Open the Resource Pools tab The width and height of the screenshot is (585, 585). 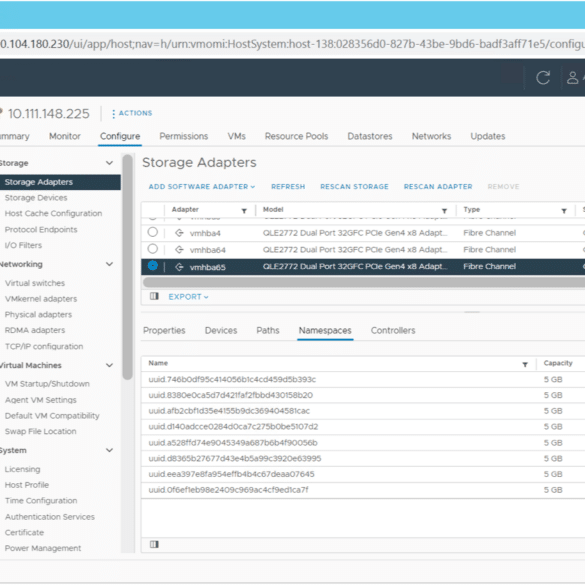(x=296, y=136)
